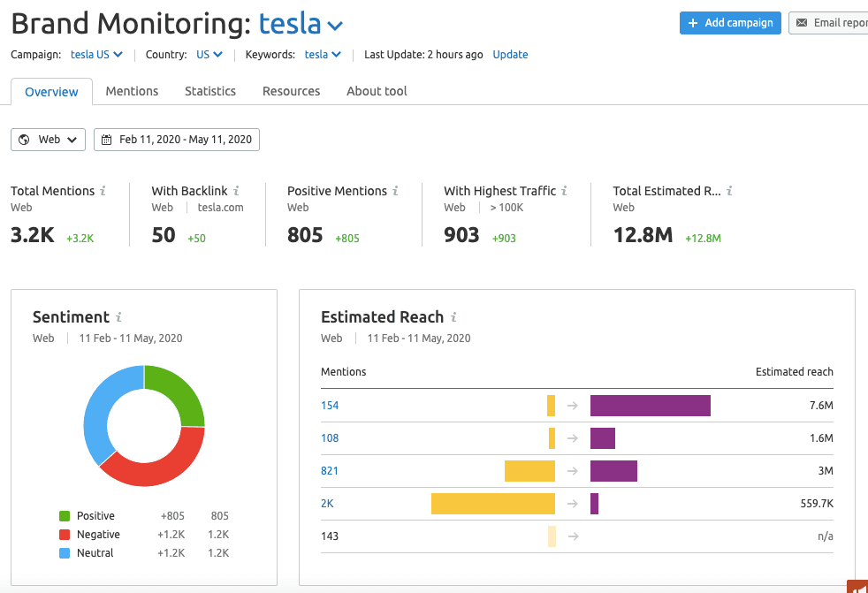Click the 2K mentions link
Viewport: 868px width, 593px height.
(x=327, y=504)
